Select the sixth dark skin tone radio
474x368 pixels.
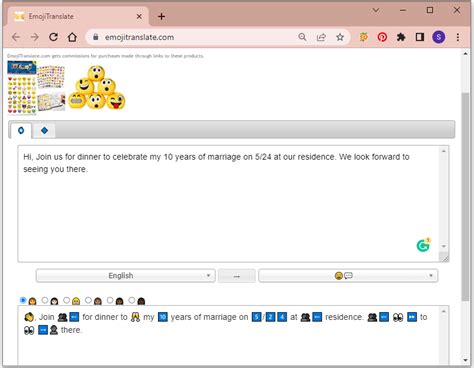tap(132, 300)
